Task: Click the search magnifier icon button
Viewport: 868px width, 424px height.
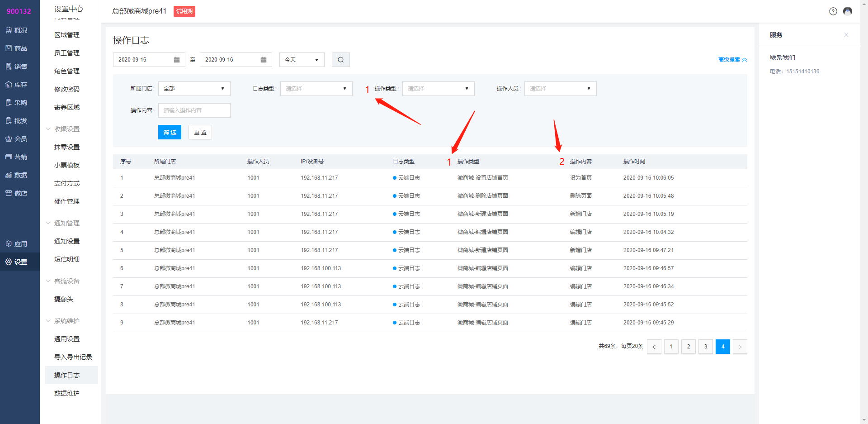Action: tap(340, 60)
